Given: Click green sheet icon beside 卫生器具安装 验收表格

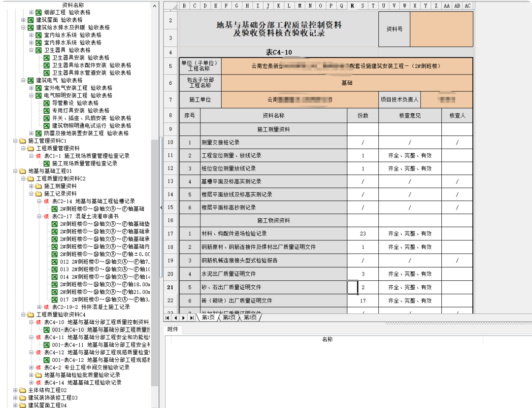Looking at the screenshot, I should click(46, 58).
